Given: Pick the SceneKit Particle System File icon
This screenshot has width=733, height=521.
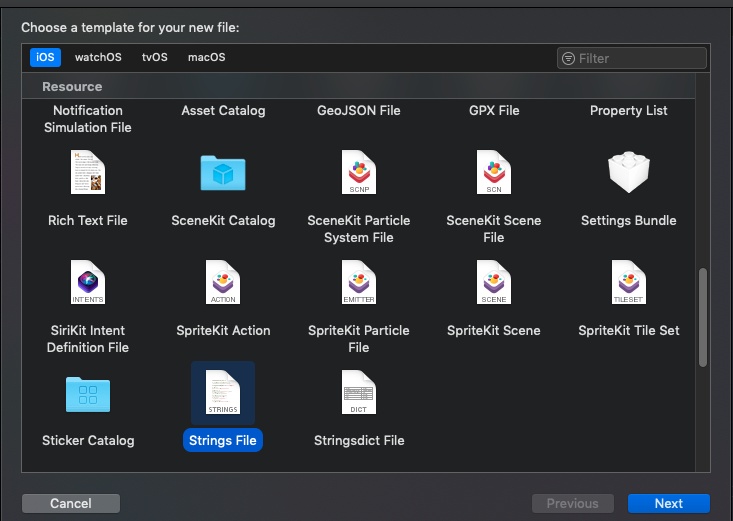Looking at the screenshot, I should pos(359,172).
